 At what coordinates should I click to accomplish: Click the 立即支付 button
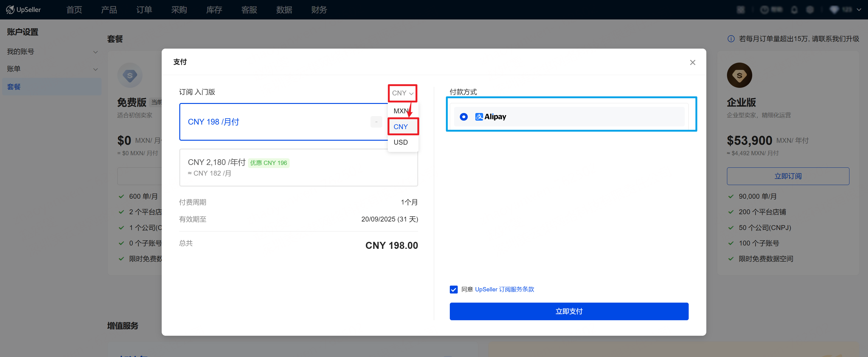pyautogui.click(x=569, y=311)
